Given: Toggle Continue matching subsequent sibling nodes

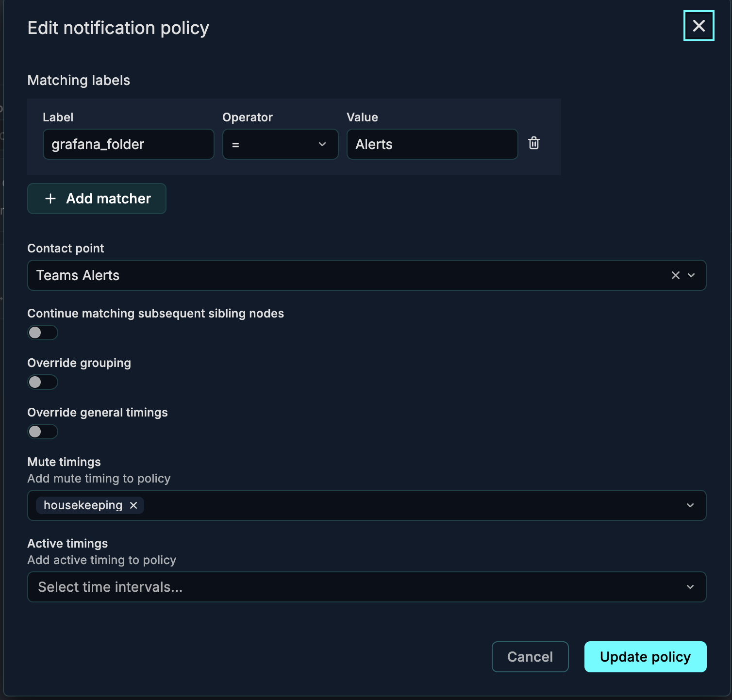Looking at the screenshot, I should point(43,333).
